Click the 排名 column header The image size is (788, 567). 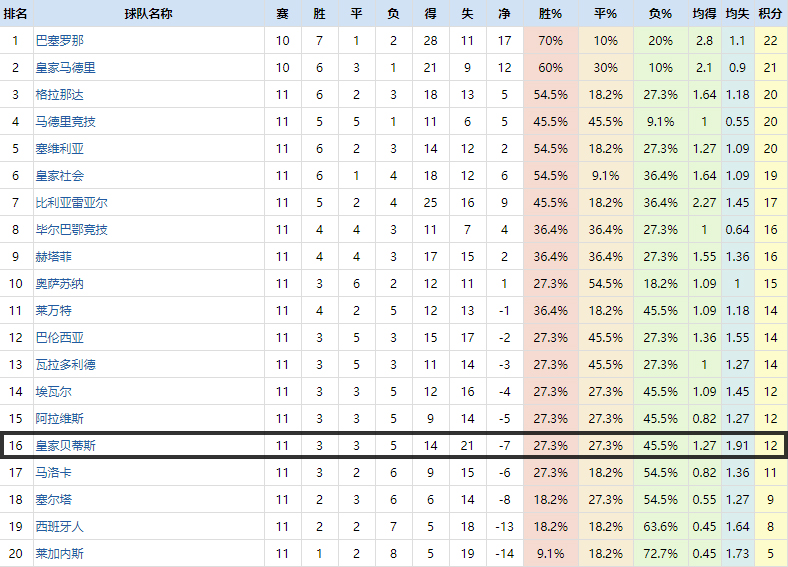(x=15, y=14)
